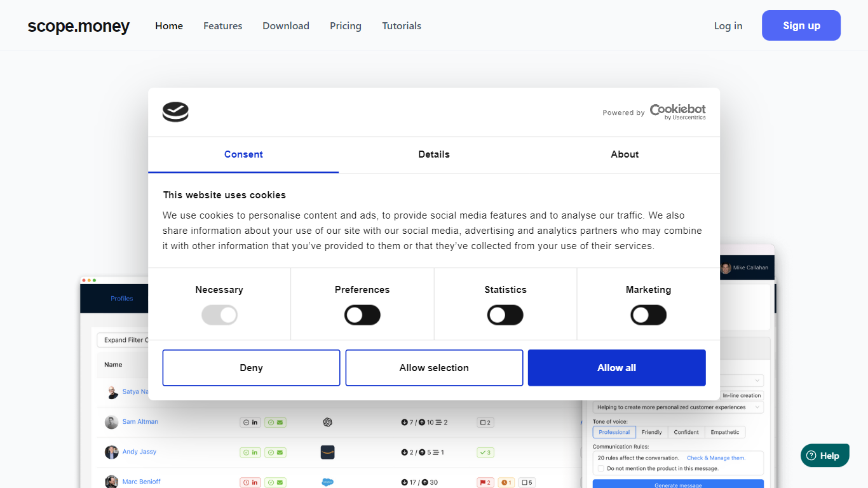868x488 pixels.
Task: Click the Amazon logo in Andy Jassy row
Action: (x=328, y=452)
